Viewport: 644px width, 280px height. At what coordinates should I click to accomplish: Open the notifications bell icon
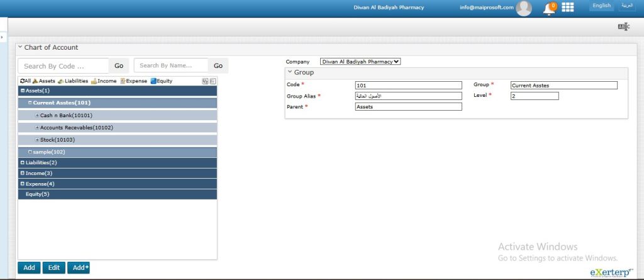tap(549, 8)
